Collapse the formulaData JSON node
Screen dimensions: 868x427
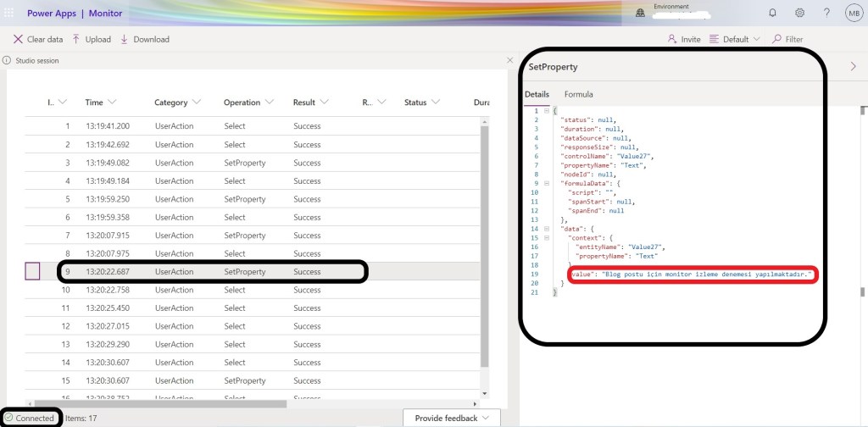click(546, 183)
